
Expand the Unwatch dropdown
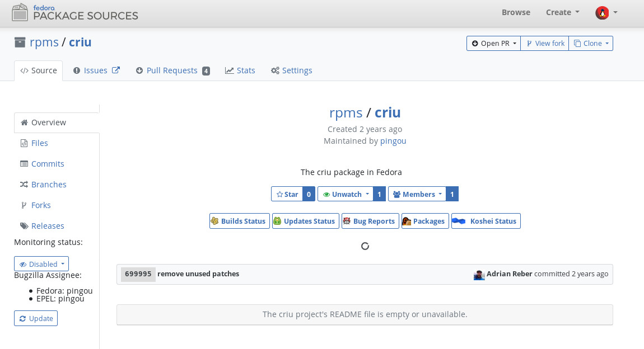tap(346, 194)
